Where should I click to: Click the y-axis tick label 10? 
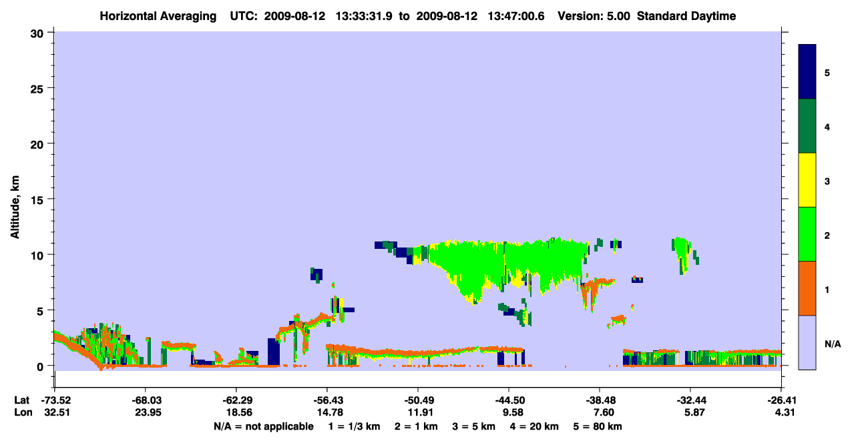[38, 255]
